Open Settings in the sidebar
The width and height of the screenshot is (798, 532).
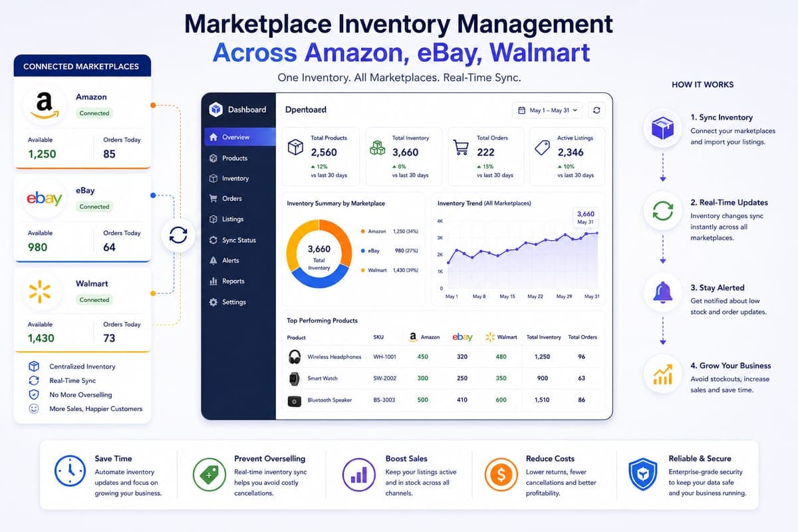(239, 302)
